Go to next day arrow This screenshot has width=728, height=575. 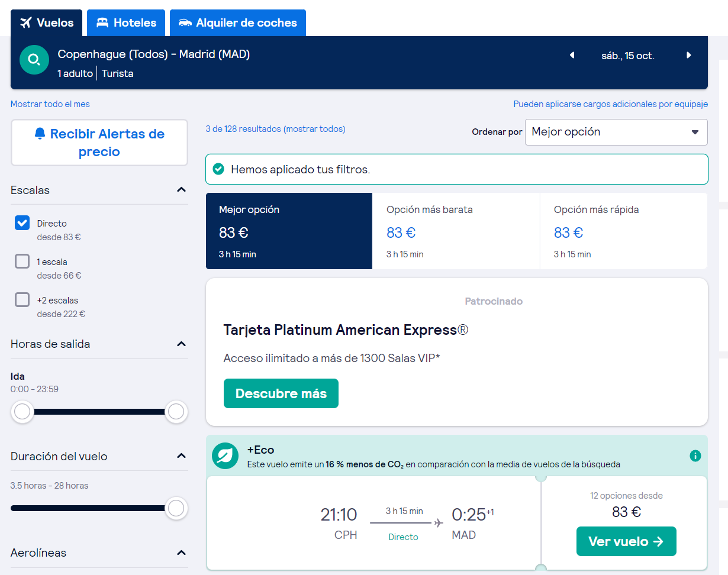point(688,56)
